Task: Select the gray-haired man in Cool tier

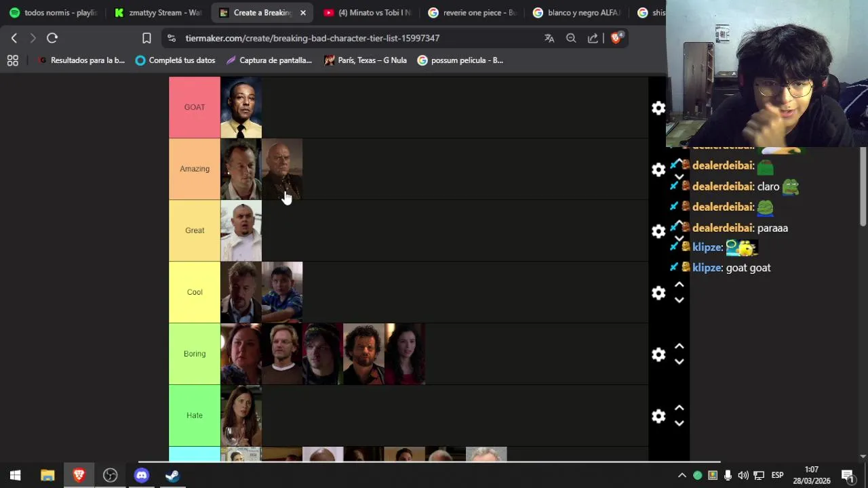Action: [241, 292]
